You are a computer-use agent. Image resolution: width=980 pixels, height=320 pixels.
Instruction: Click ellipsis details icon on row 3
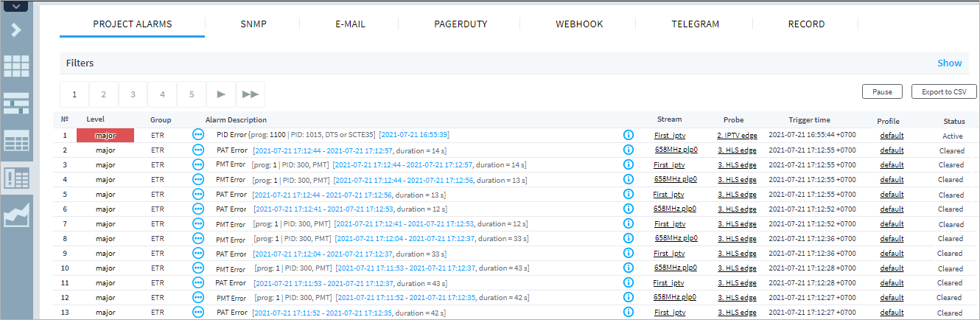[197, 164]
